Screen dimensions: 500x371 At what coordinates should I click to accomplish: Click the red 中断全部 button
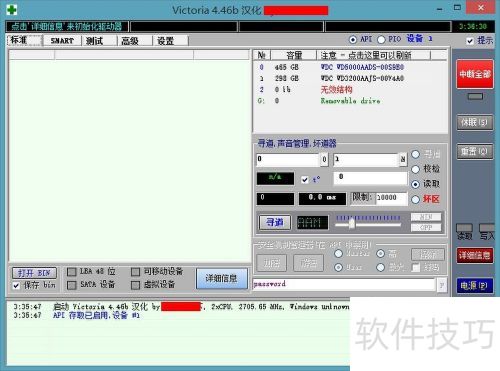coord(475,74)
